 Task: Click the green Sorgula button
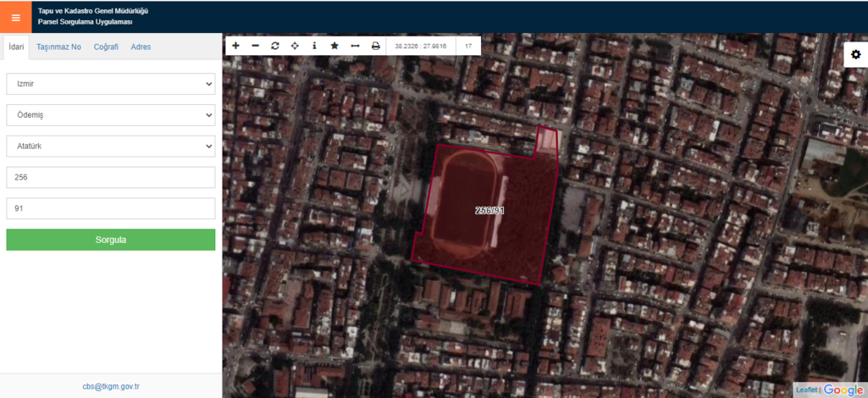tap(111, 240)
